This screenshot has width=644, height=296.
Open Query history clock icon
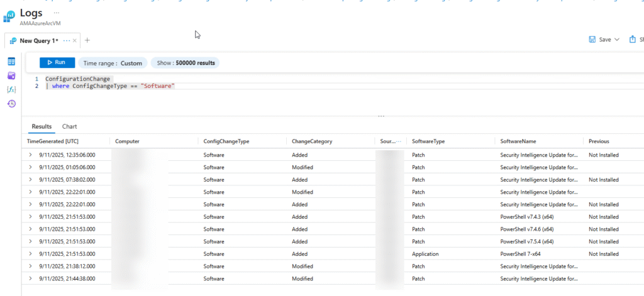pos(11,104)
